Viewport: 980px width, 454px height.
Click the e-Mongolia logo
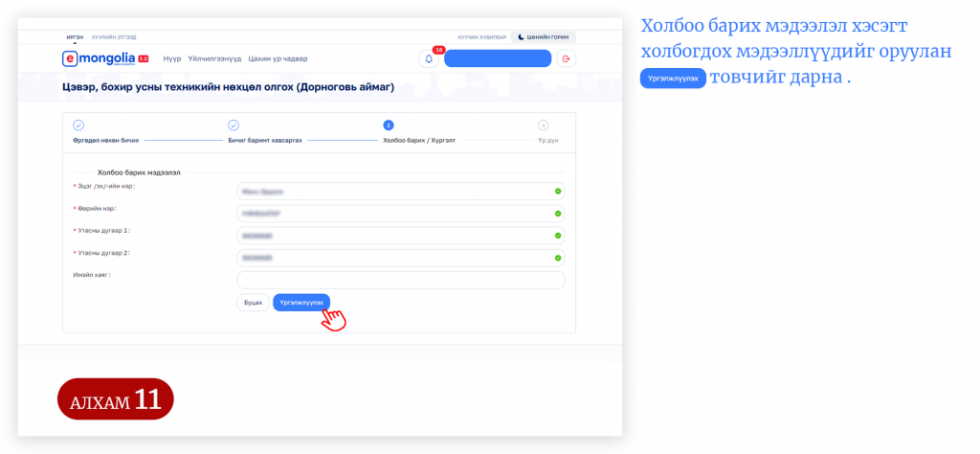tap(100, 58)
